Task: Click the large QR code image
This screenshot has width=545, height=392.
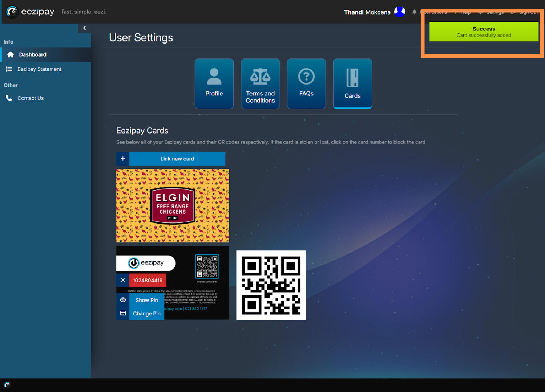Action: 271,285
